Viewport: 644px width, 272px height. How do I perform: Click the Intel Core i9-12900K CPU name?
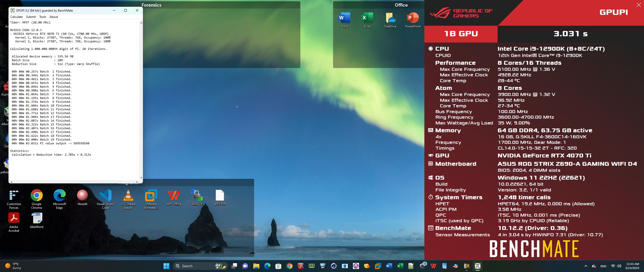pyautogui.click(x=551, y=49)
